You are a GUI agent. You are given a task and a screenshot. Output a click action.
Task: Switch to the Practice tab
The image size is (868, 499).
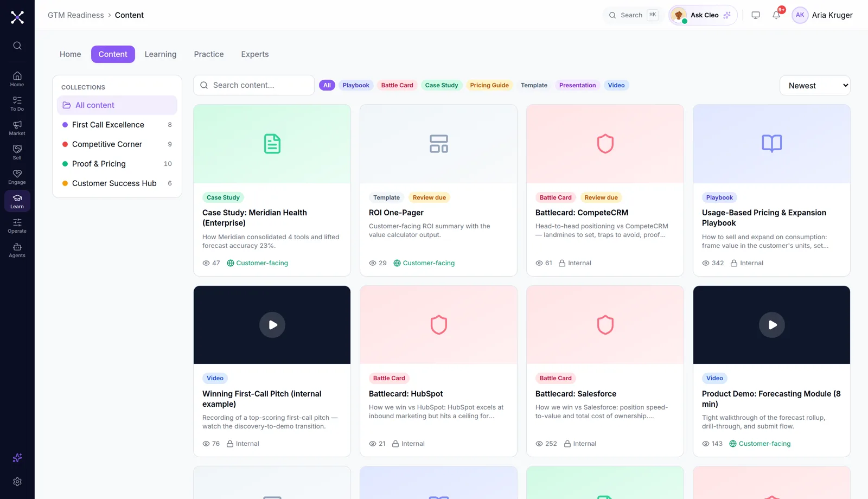tap(209, 54)
